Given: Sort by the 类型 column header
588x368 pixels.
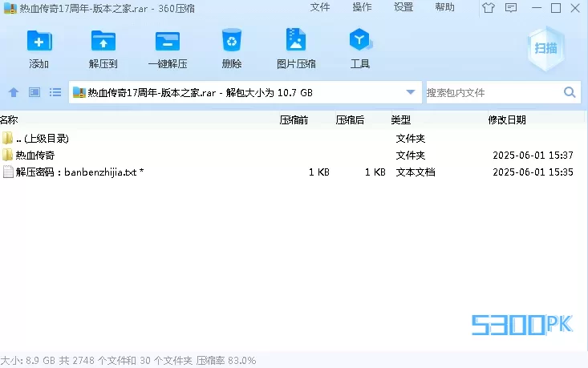Looking at the screenshot, I should [401, 120].
